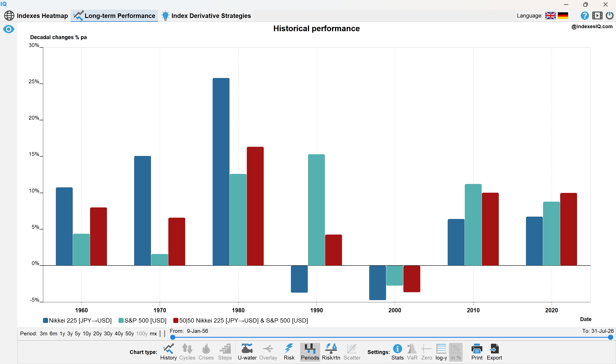This screenshot has height=364, width=616.
Task: Click the power icon to exit
Action: [x=609, y=16]
